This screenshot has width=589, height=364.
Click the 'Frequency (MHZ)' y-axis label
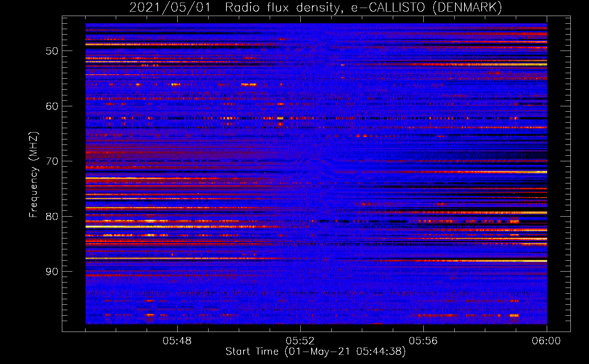33,175
